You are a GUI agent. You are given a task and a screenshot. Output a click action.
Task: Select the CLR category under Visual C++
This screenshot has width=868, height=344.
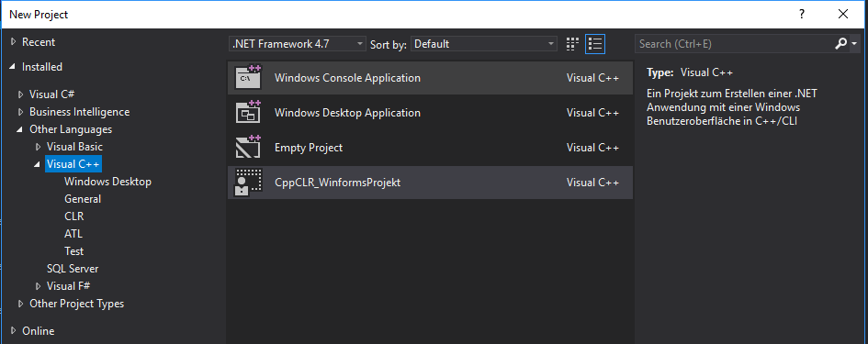[x=74, y=216]
